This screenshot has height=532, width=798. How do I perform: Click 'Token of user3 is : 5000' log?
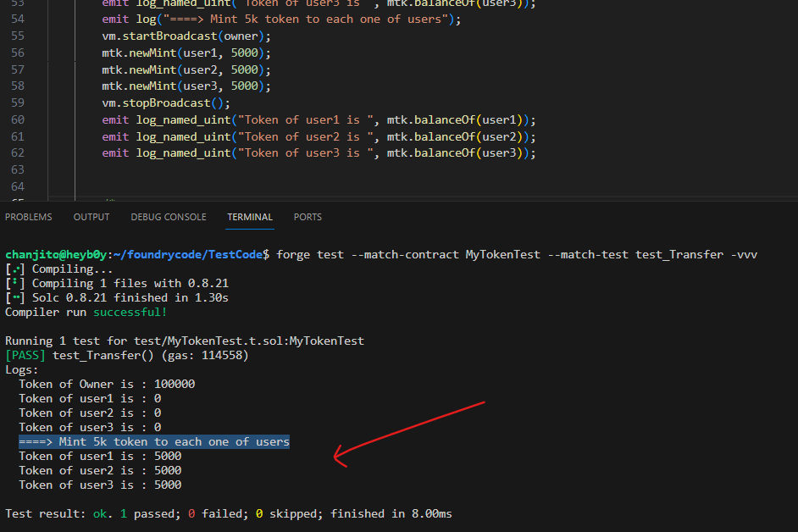point(100,485)
